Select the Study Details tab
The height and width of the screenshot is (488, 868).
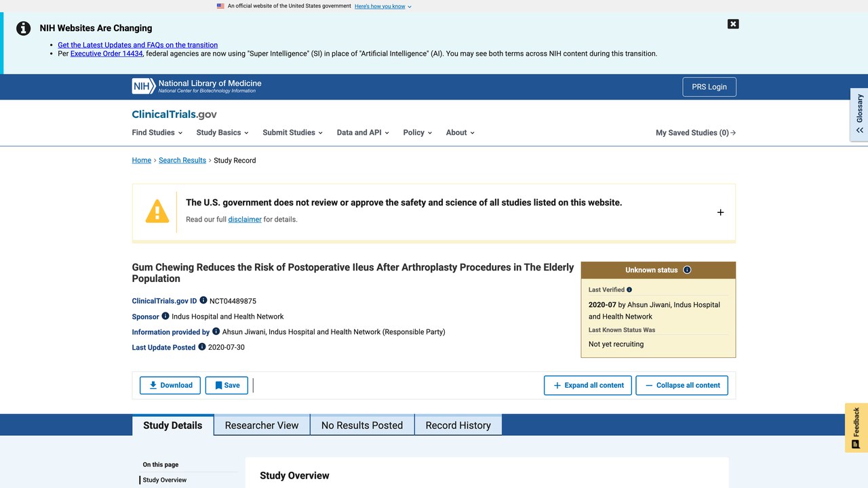(x=173, y=425)
